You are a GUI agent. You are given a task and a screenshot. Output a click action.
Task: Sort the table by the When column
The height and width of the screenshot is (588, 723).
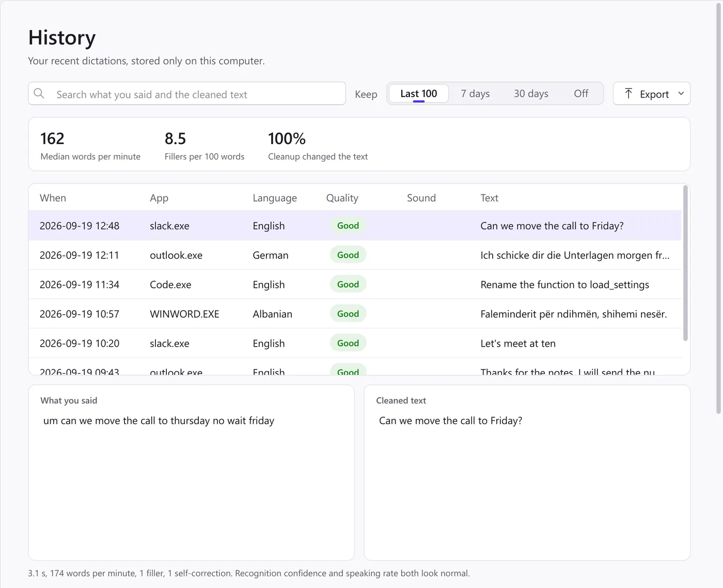pos(53,198)
